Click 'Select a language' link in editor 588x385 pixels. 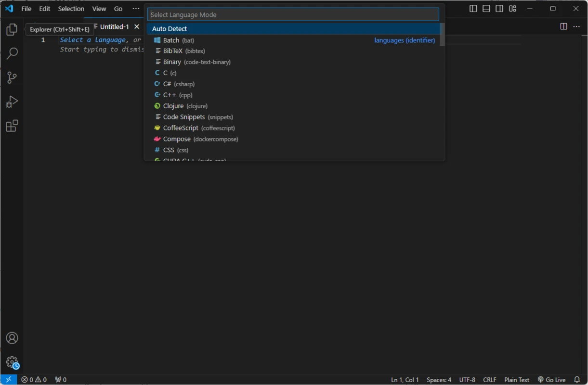pos(93,40)
